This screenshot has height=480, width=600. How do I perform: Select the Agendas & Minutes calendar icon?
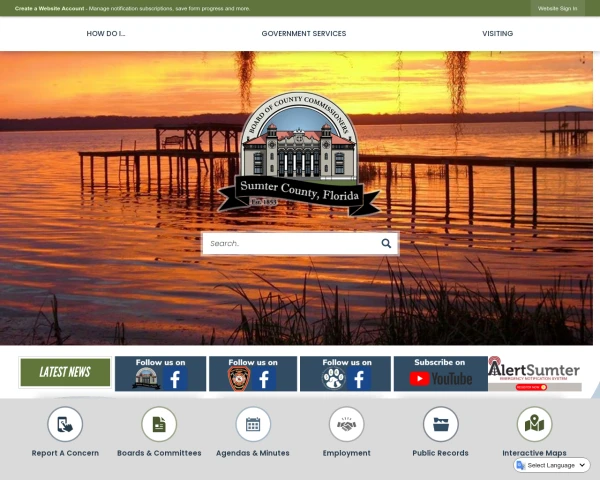[x=253, y=424]
